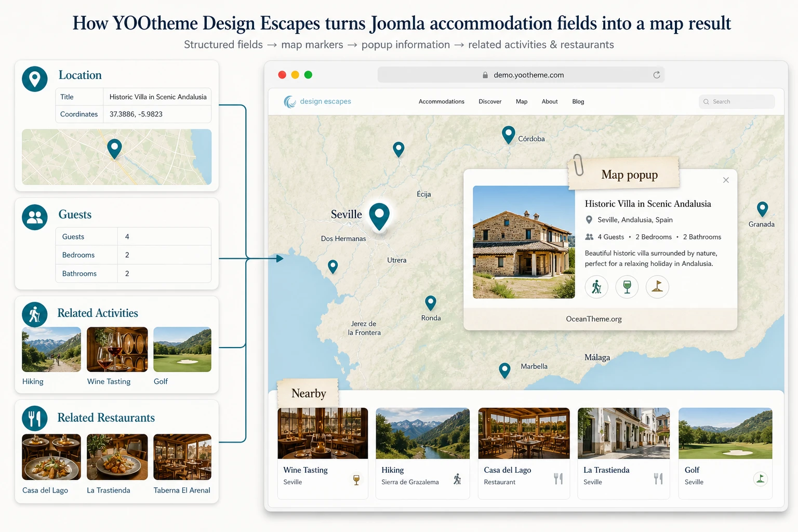Reload the page in the address bar
The width and height of the screenshot is (798, 532).
[657, 75]
